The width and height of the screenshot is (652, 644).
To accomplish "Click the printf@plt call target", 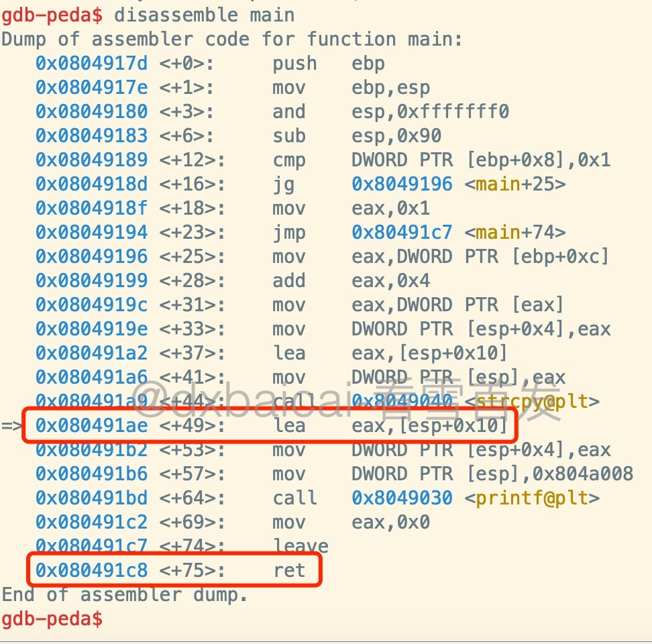I will (x=476, y=497).
